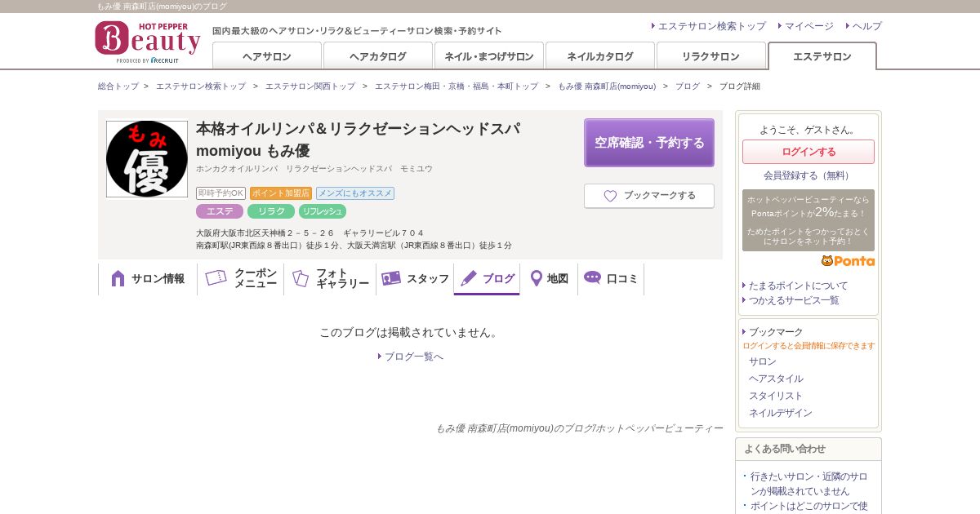Click the Hot Pepper Beauty logo
The height and width of the screenshot is (514, 980).
[x=148, y=42]
